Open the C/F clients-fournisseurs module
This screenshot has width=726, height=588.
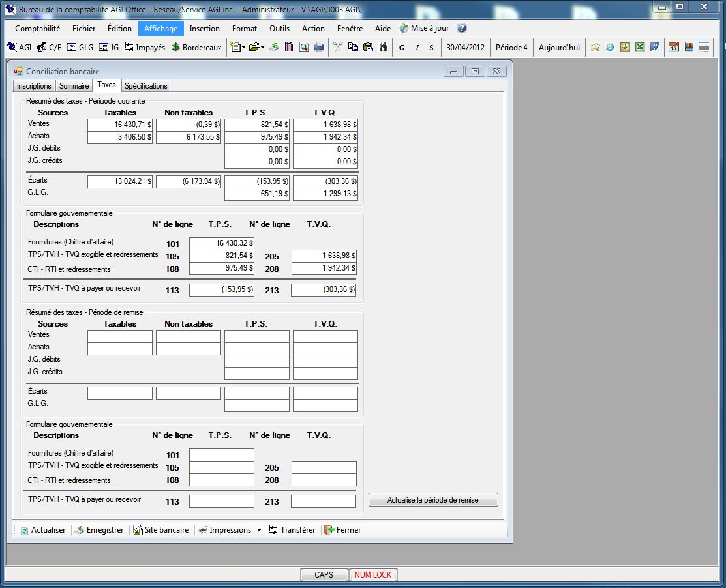(49, 47)
